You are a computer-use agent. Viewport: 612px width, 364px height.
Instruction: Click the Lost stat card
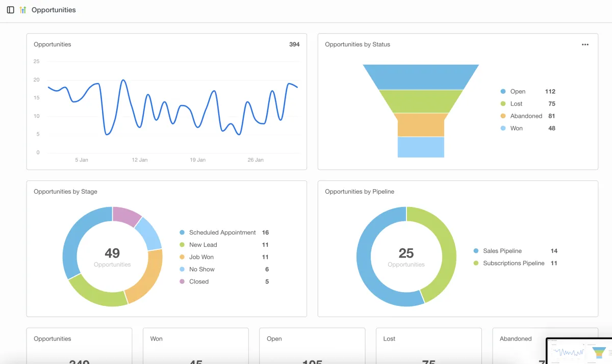pyautogui.click(x=428, y=346)
